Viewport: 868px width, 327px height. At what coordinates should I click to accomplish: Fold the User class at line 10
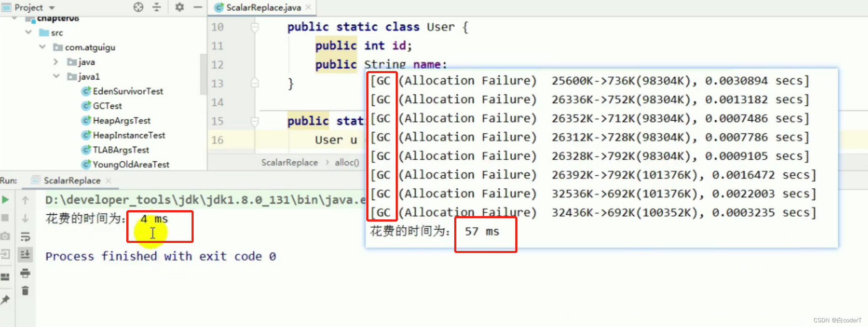(255, 27)
